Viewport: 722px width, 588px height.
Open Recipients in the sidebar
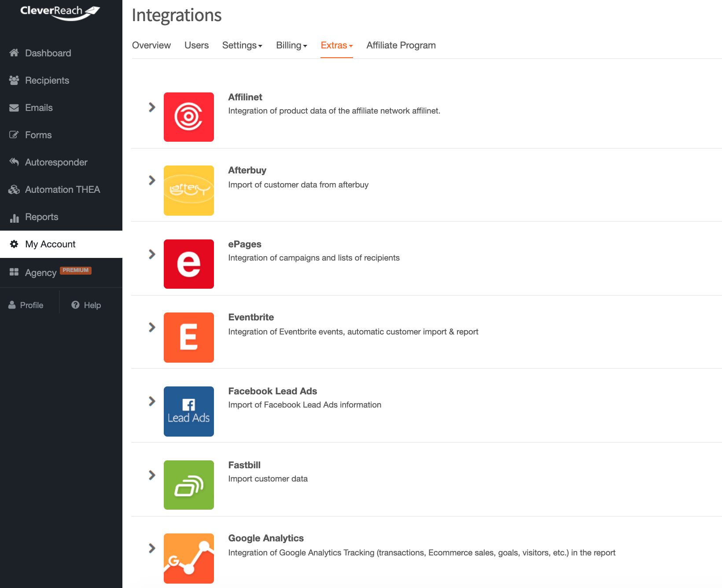coord(61,81)
